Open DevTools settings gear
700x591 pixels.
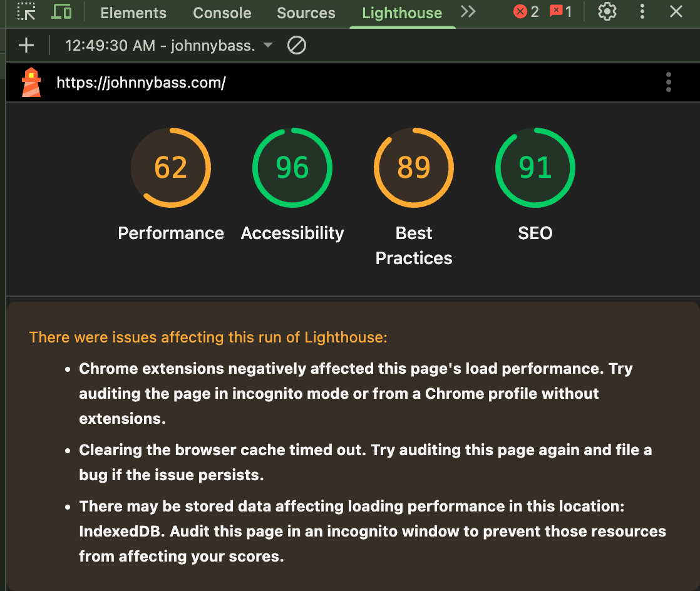coord(607,12)
